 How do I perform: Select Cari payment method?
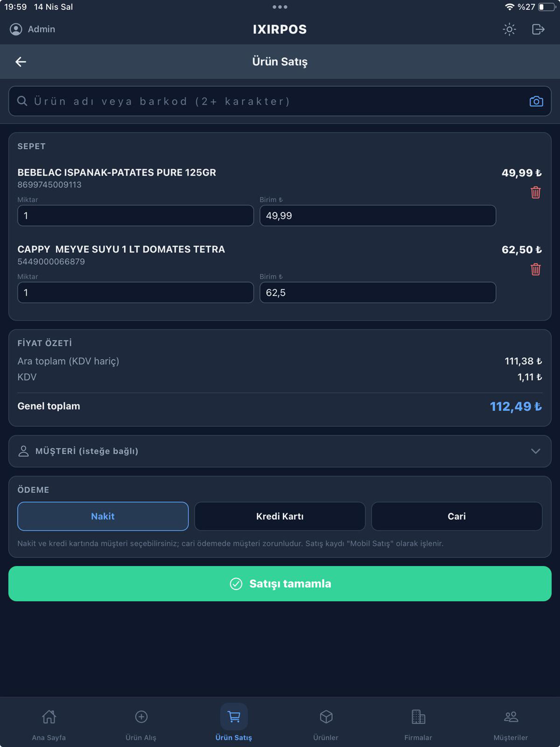457,516
